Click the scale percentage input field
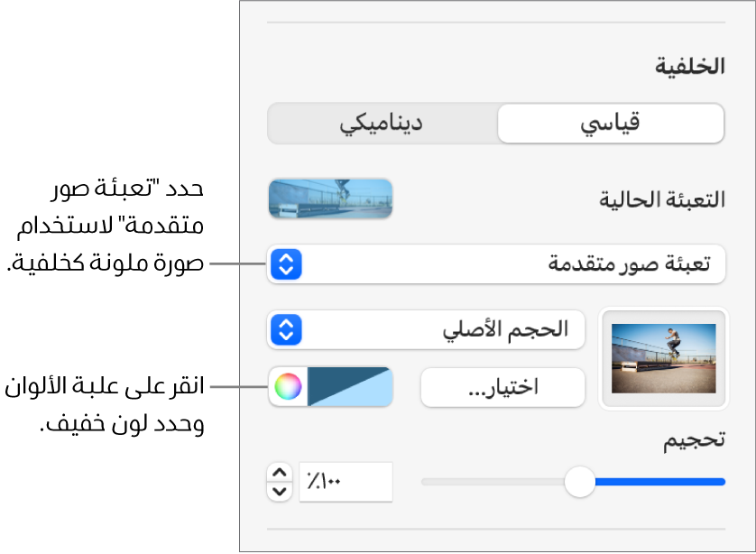 pos(346,482)
